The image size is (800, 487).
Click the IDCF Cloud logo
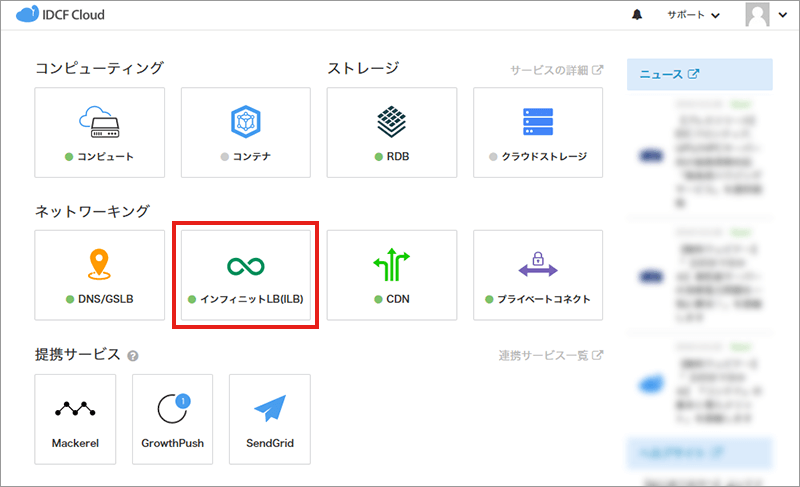60,15
